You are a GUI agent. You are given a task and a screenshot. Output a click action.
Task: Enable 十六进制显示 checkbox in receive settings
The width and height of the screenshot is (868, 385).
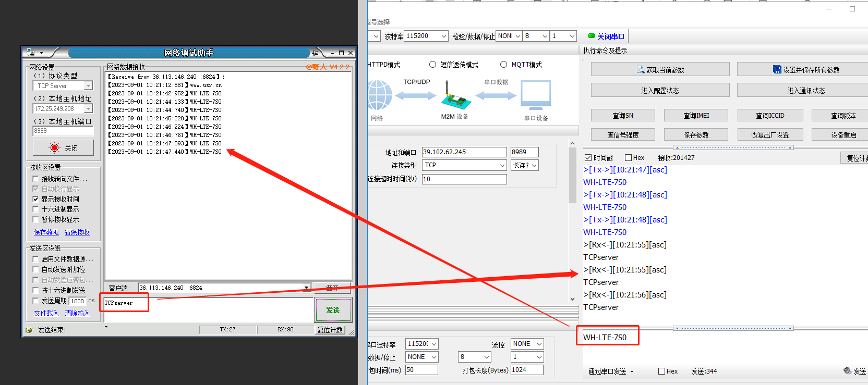36,209
